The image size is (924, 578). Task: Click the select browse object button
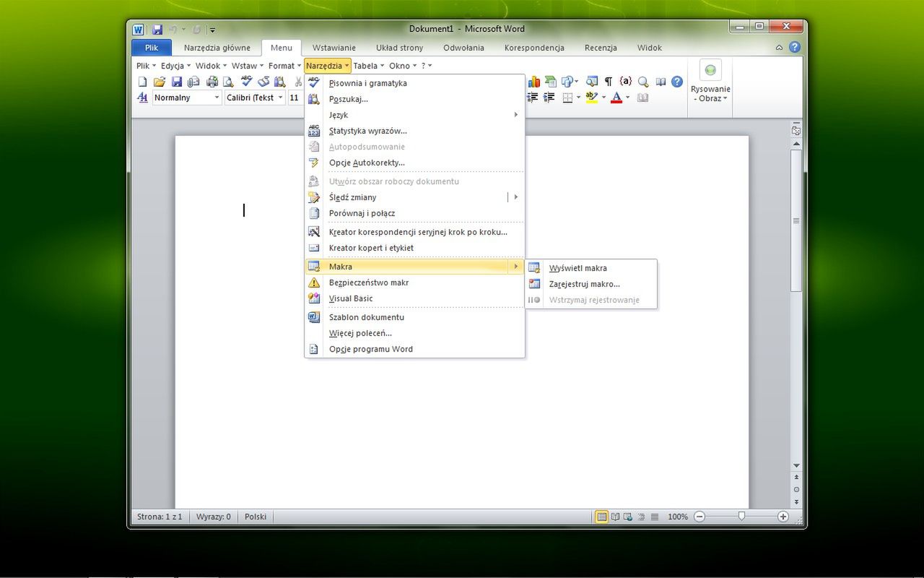click(x=796, y=489)
